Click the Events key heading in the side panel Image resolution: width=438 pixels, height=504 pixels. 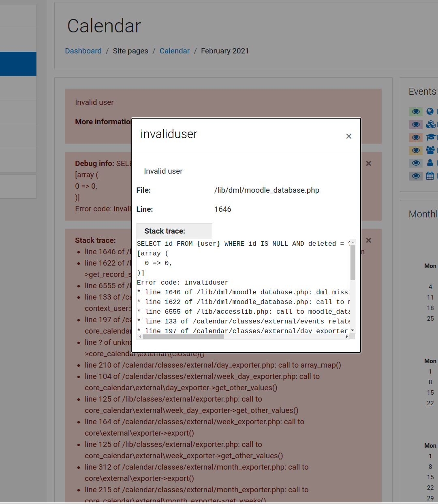tap(423, 91)
